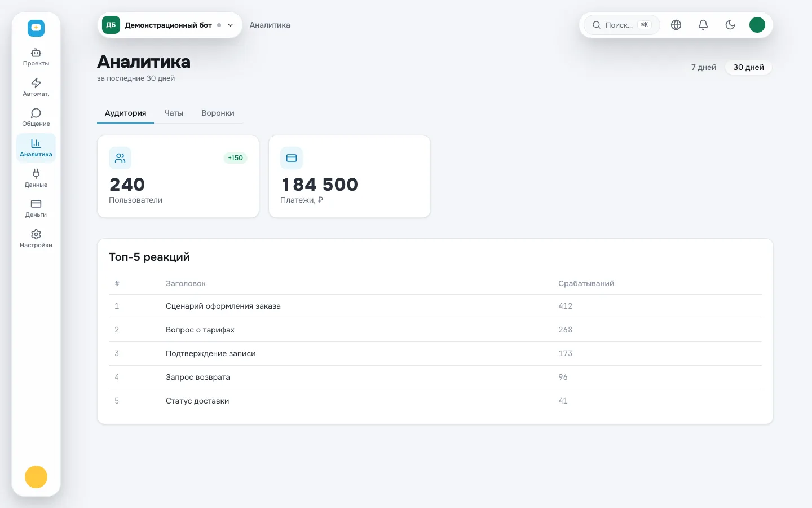Click the Топ-5 реакций heading

[149, 257]
